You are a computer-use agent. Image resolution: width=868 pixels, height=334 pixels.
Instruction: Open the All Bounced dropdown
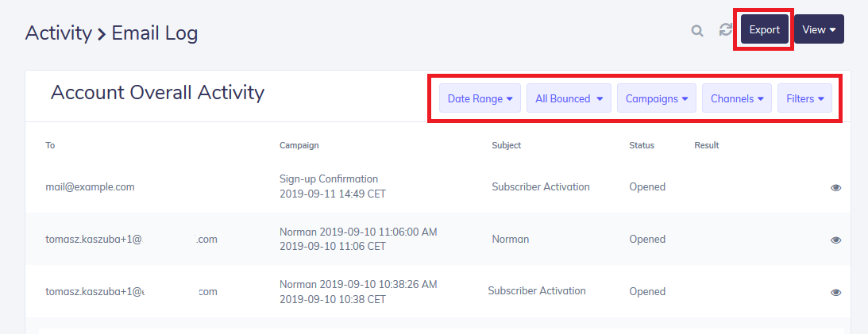tap(569, 99)
